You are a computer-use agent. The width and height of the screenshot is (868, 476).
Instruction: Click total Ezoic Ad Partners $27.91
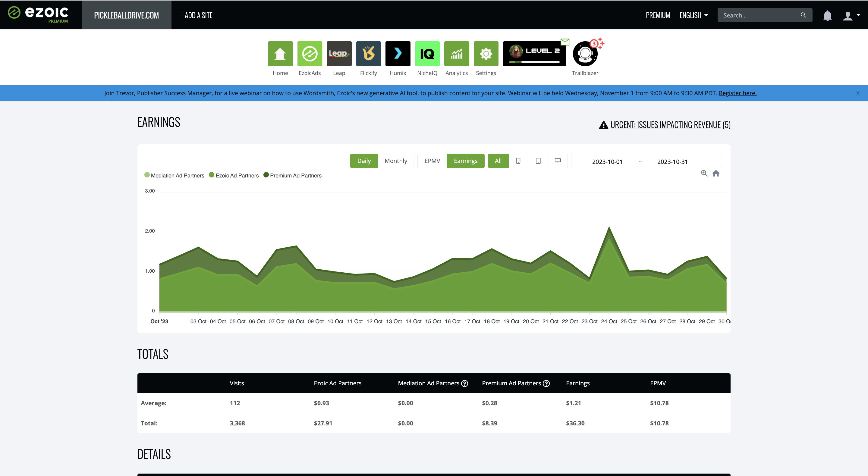click(323, 424)
